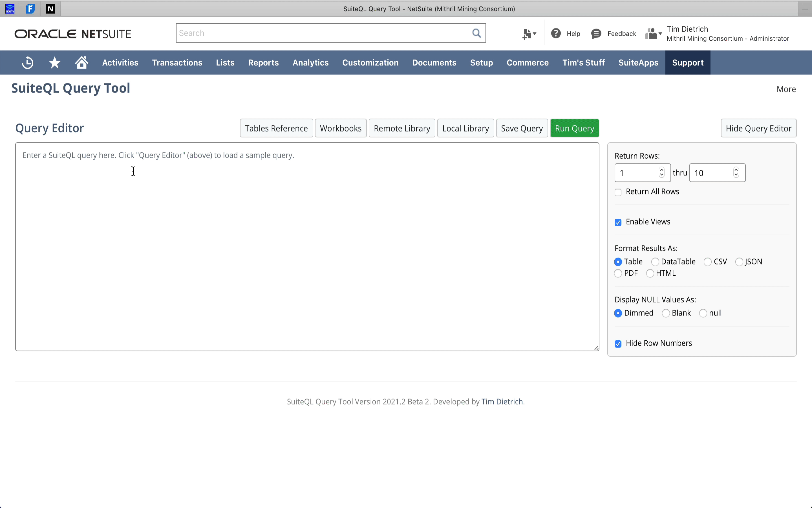Click the Query Editor heading to load sample

(50, 128)
